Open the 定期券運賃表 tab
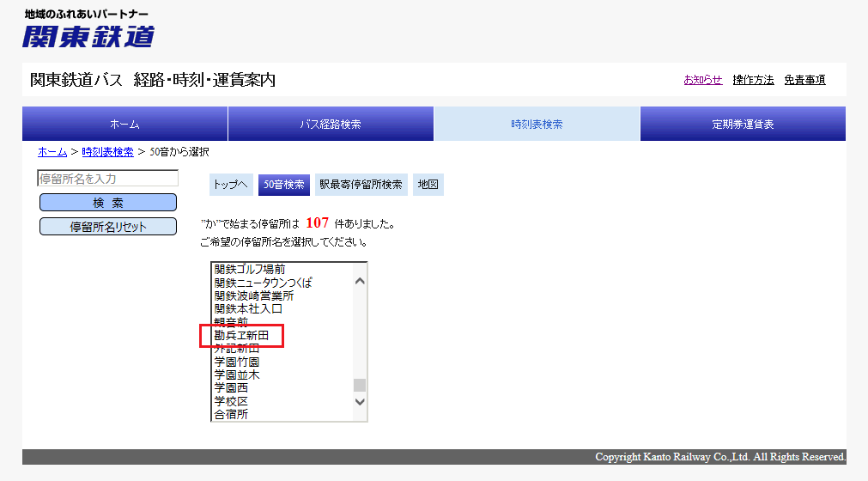Viewport: 868px width, 481px height. (743, 124)
